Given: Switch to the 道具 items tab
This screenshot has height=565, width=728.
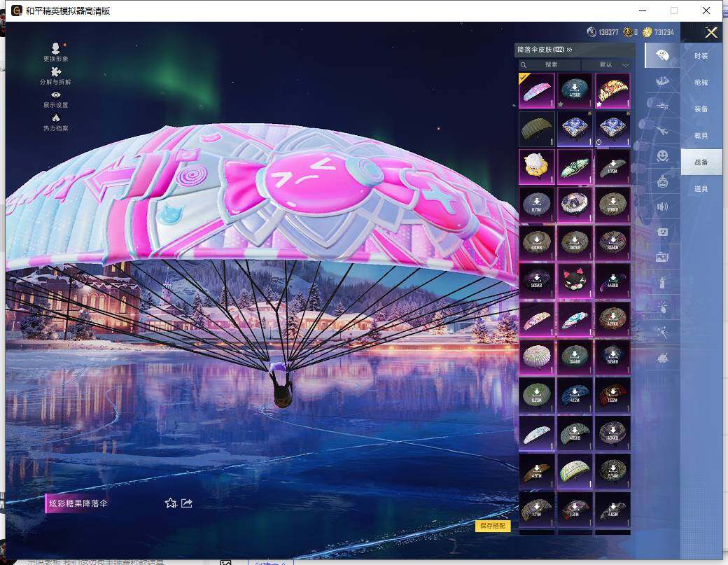Looking at the screenshot, I should (x=701, y=188).
